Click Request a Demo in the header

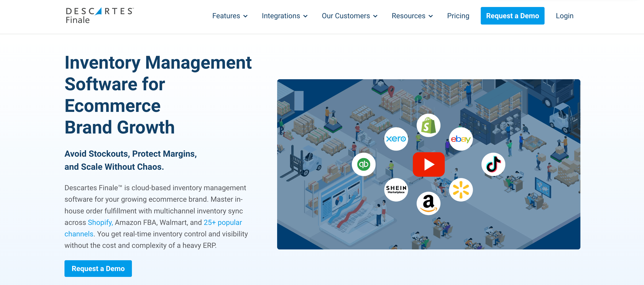coord(512,16)
